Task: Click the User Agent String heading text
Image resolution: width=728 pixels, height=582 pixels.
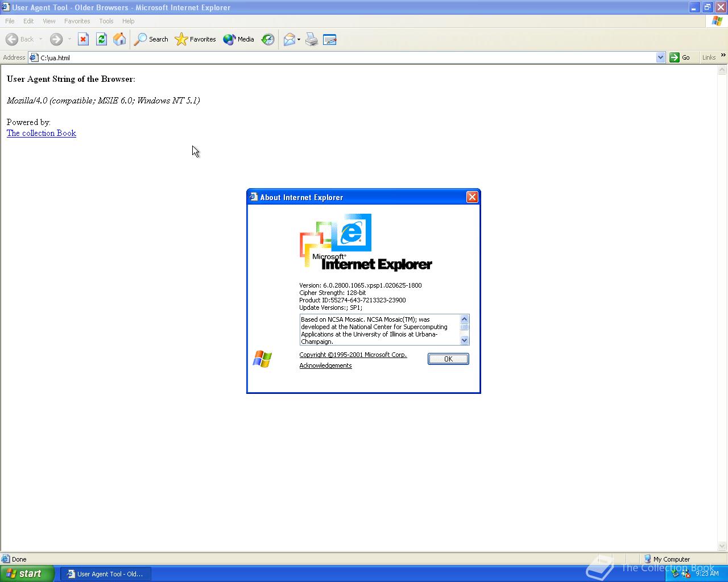Action: tap(71, 79)
